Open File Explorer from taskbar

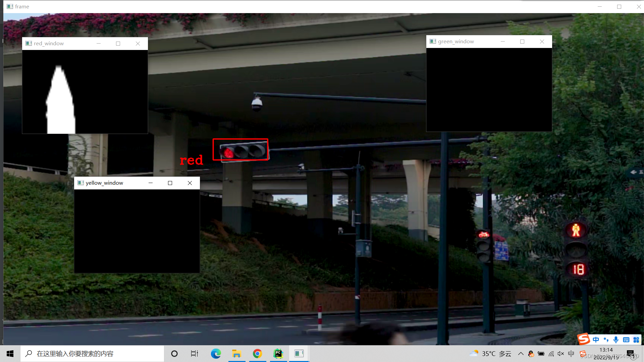pos(236,354)
